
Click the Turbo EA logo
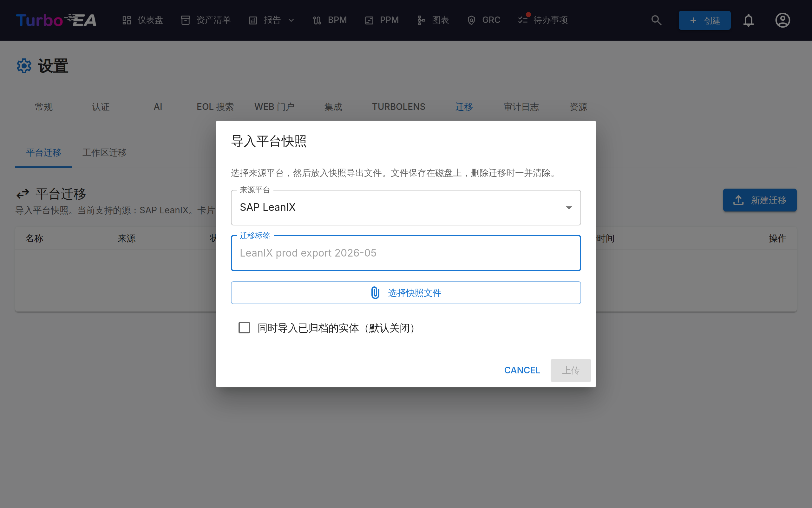pos(56,20)
